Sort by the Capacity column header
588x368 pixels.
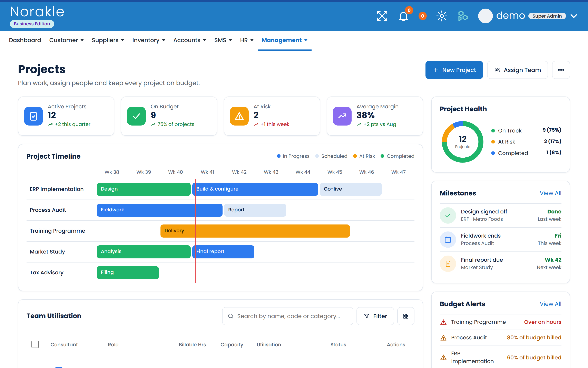click(232, 344)
